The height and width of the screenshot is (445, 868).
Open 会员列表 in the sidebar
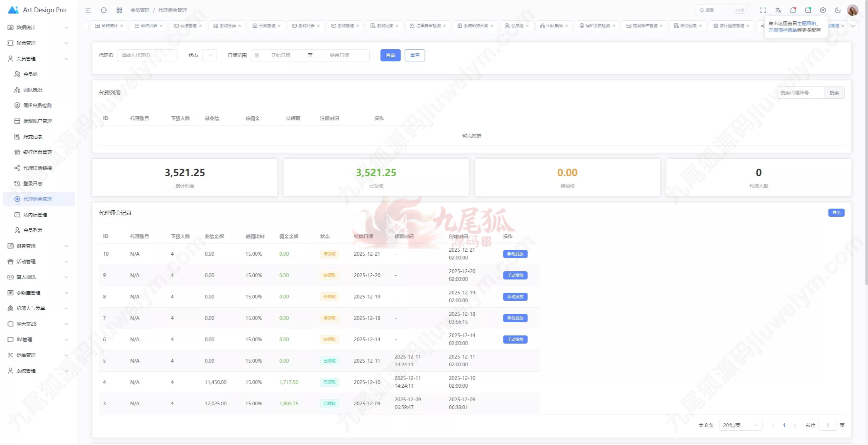33,230
